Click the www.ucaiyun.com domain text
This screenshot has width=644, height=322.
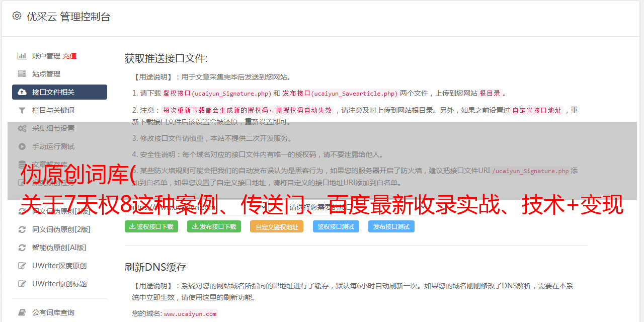click(x=190, y=314)
